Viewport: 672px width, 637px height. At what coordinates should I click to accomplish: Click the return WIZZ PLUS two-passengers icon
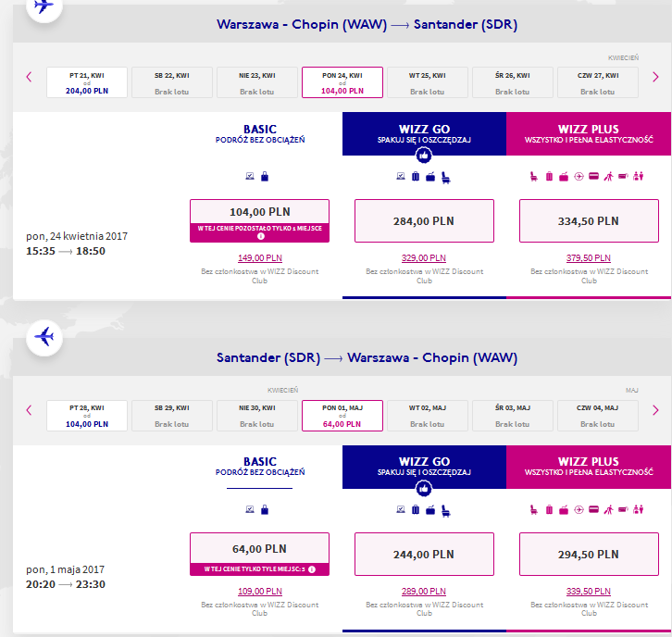(x=638, y=509)
